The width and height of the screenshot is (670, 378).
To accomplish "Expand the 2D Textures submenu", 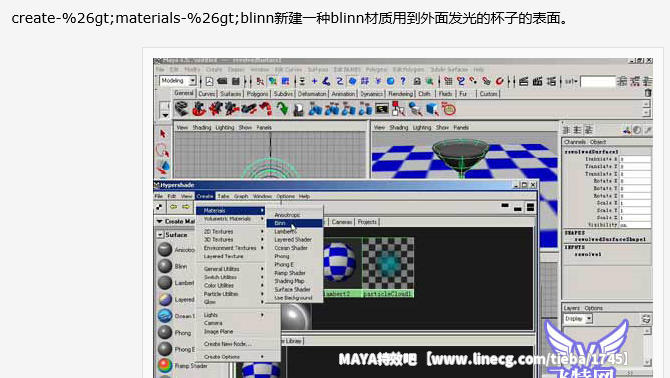I will 231,231.
